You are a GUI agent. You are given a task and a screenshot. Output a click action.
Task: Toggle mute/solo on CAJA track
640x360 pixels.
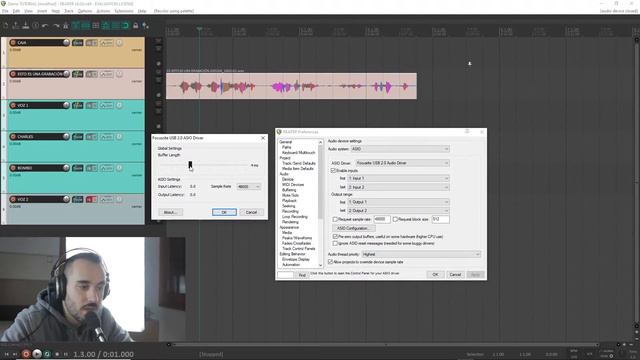click(x=91, y=42)
